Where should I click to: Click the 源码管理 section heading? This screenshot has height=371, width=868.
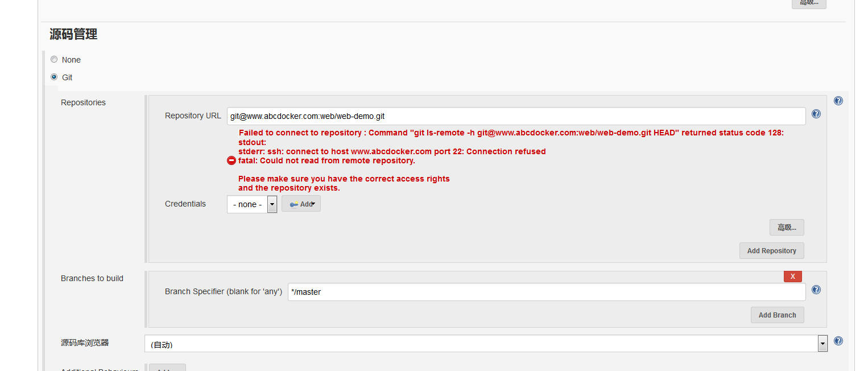[73, 34]
